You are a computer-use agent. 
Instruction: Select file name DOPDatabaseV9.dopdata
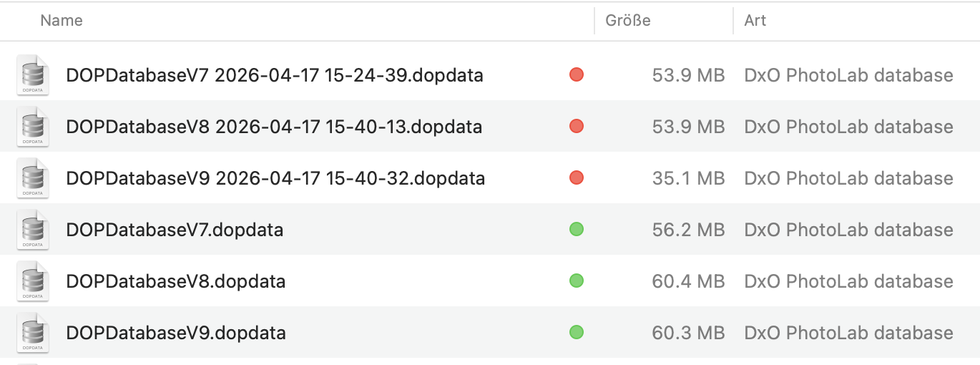(176, 333)
